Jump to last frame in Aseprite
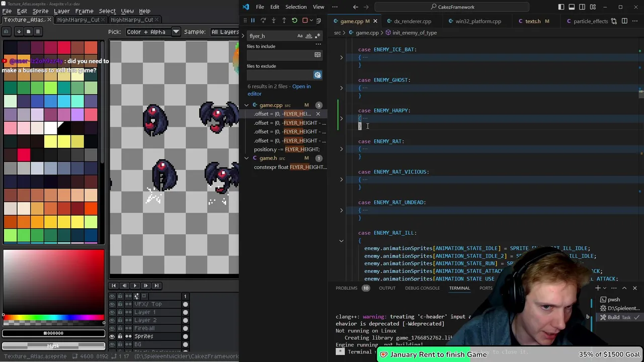This screenshot has height=362, width=644. [156, 286]
